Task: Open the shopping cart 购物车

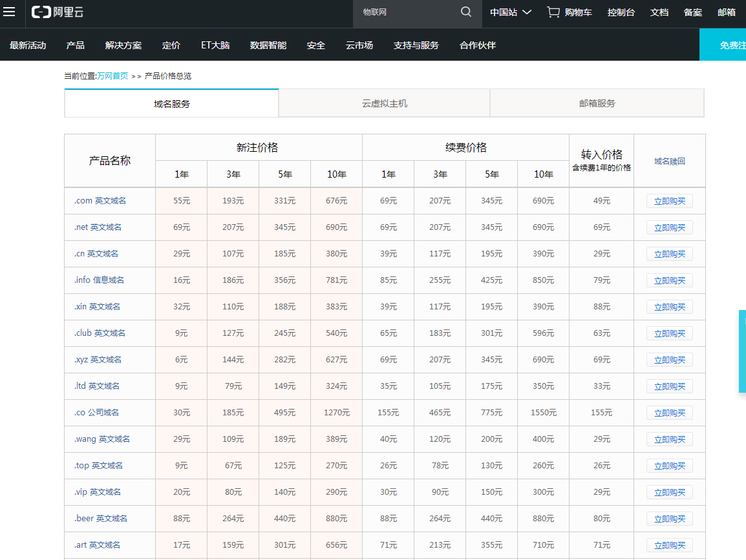Action: tap(570, 12)
